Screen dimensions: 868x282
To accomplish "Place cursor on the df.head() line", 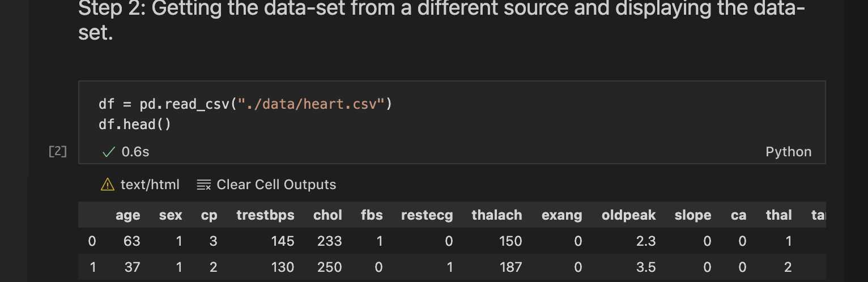I will tap(135, 124).
